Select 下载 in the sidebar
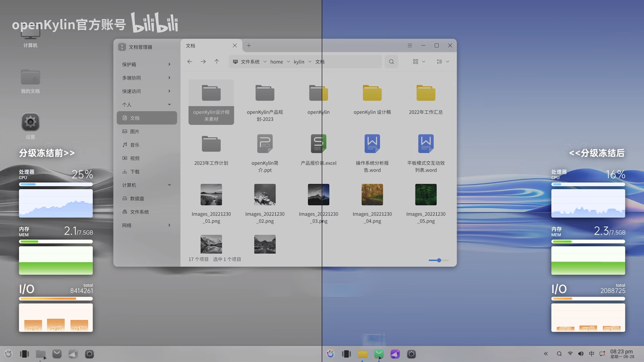Viewport: 644px width, 362px height. 135,172
